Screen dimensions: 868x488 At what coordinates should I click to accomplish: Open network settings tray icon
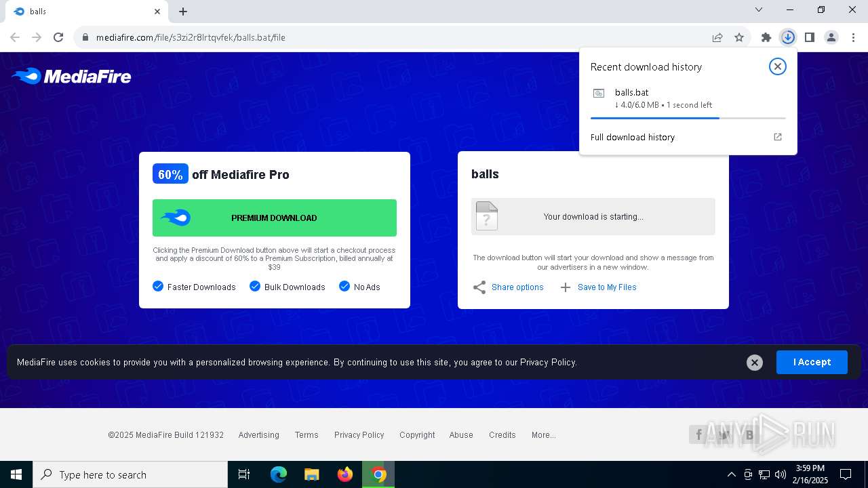[x=764, y=474]
